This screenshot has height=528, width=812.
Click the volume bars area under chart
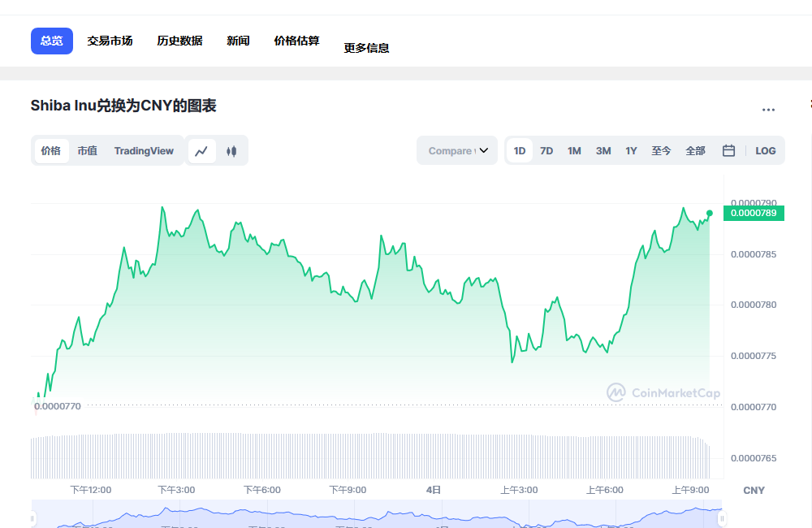(369, 456)
